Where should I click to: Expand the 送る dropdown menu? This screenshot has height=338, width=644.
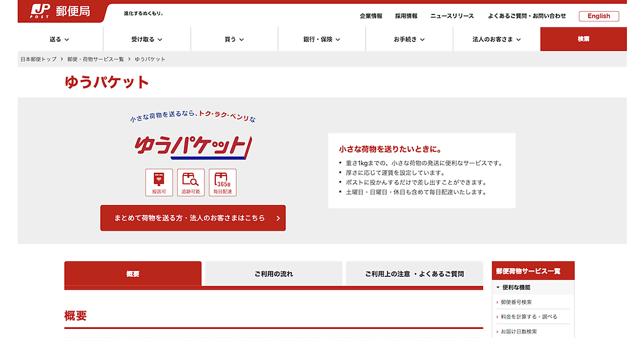[60, 39]
